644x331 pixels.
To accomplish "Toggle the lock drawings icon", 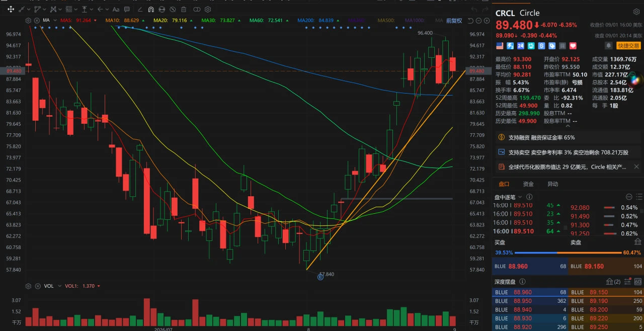I will [x=162, y=9].
